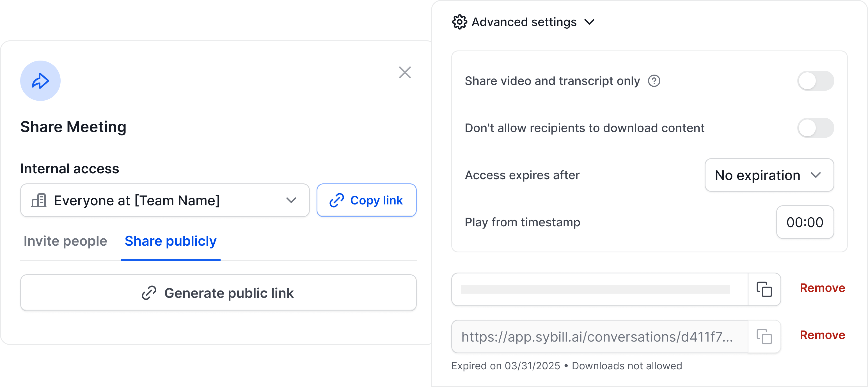Toggle Don't allow recipients to download content
868x387 pixels.
pos(815,128)
